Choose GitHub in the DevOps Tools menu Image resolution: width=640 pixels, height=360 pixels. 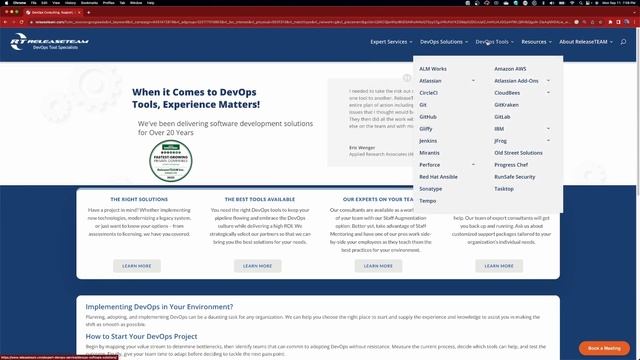(x=428, y=117)
